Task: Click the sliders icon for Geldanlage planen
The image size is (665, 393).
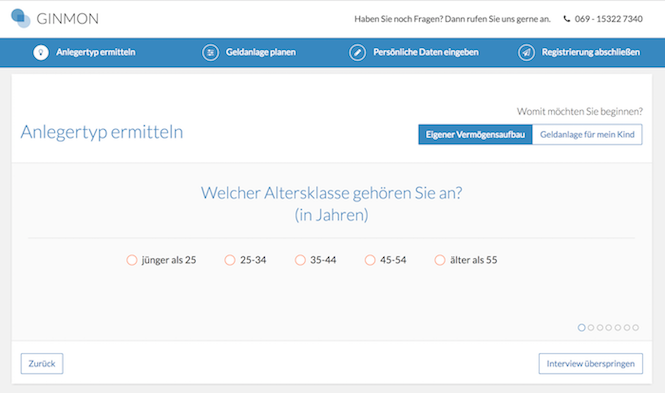Action: (x=210, y=53)
